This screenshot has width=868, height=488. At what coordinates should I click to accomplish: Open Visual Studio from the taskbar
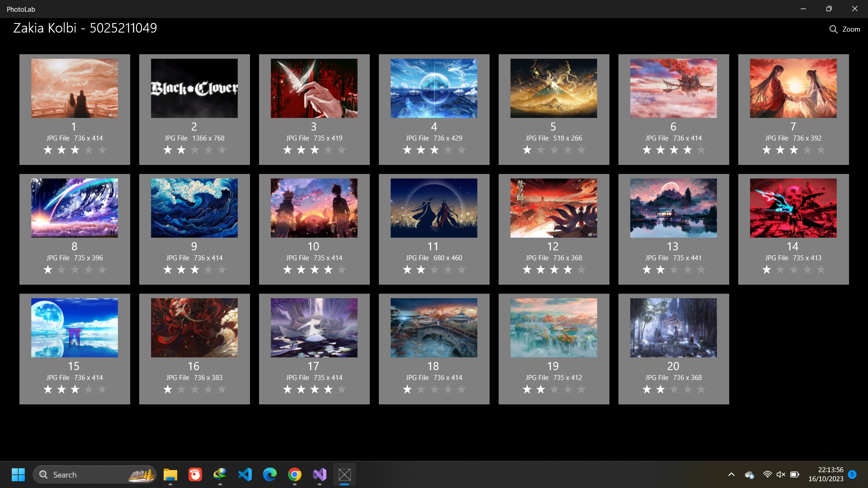coord(320,474)
